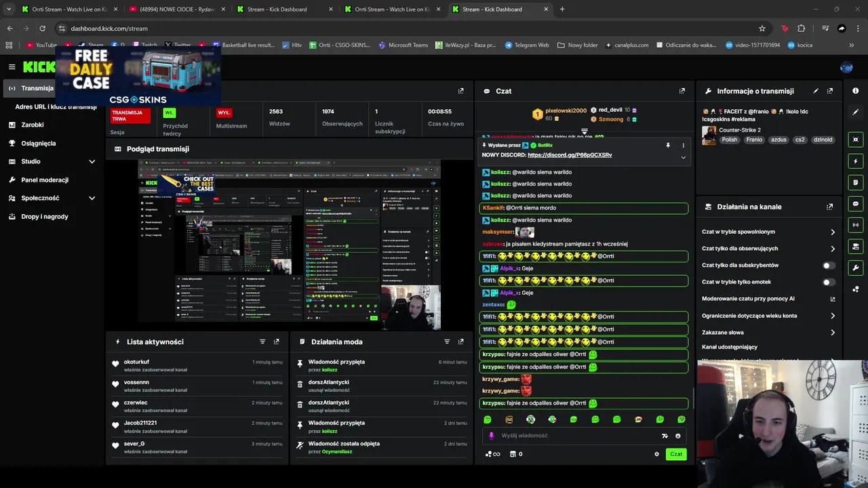Expand Czat tylko dla obserwujących options
Viewport: 868px width, 488px height.
833,249
